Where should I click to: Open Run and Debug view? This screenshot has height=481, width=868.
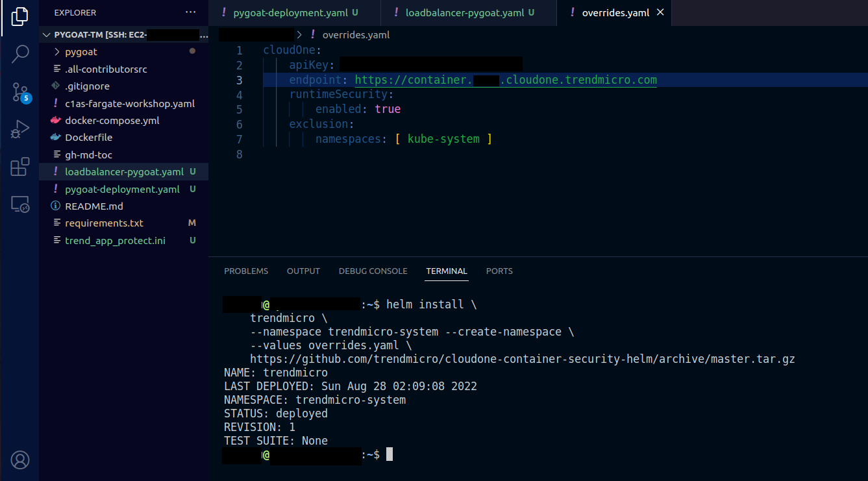coord(19,129)
